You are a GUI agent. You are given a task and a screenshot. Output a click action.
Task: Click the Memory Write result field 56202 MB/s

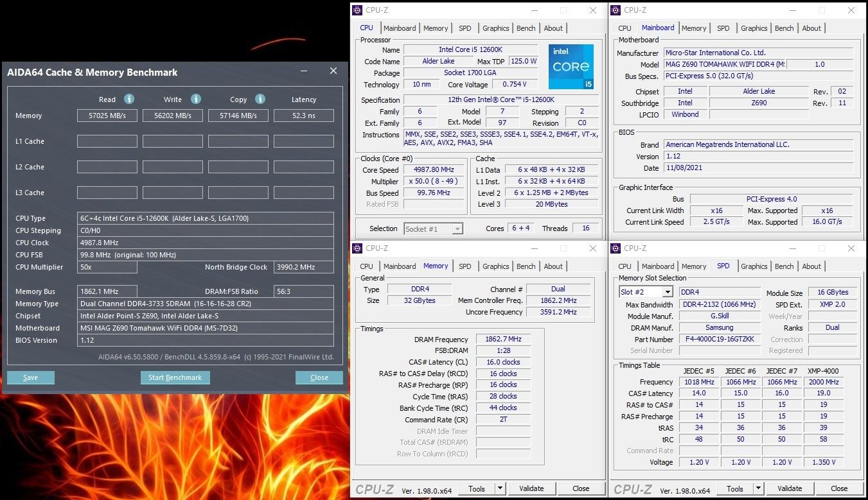point(173,116)
